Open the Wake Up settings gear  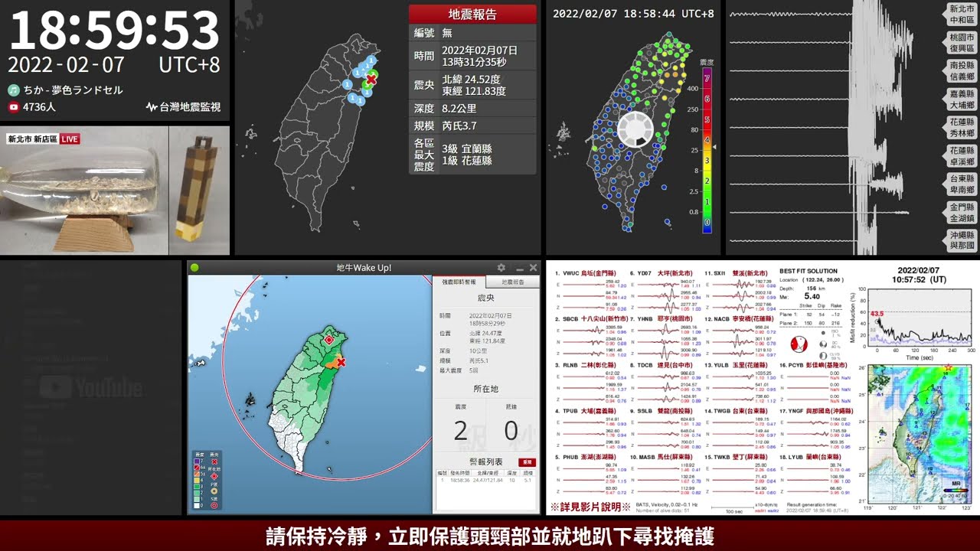tap(501, 268)
